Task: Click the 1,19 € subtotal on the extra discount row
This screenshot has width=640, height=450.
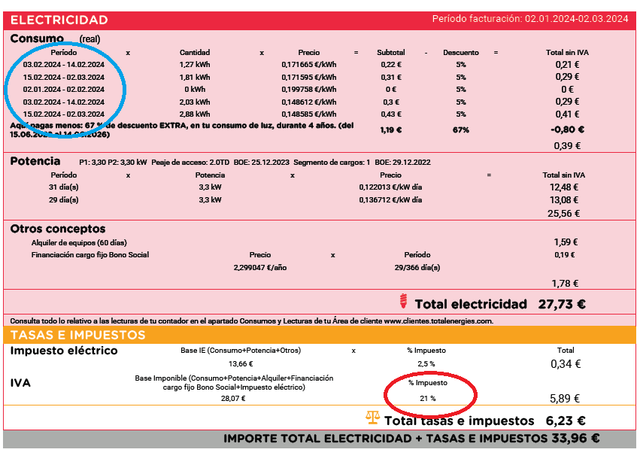Action: 391,130
